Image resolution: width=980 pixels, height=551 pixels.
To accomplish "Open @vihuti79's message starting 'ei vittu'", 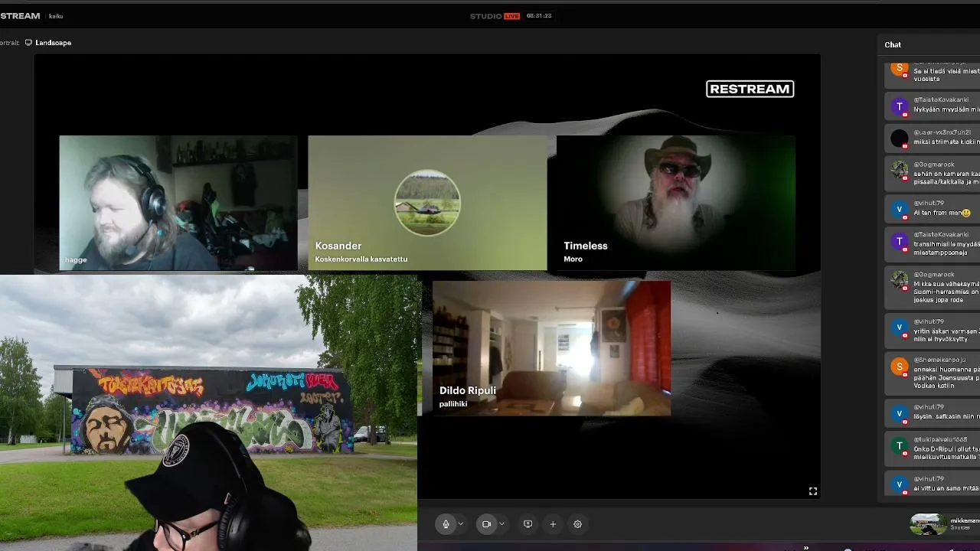I will tap(933, 484).
